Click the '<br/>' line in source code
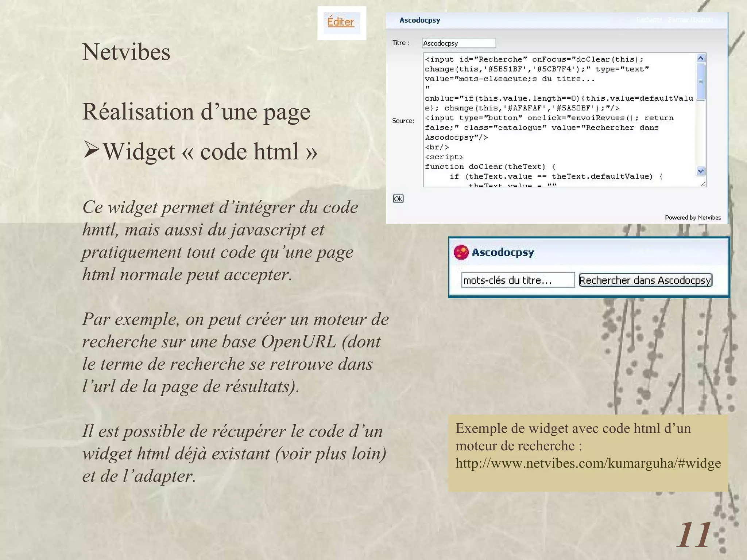 (x=437, y=147)
